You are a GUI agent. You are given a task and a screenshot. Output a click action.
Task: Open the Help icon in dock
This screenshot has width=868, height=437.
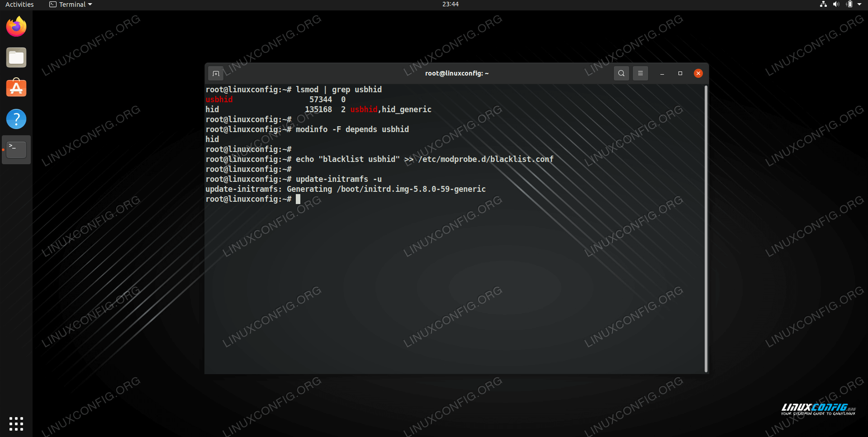pyautogui.click(x=16, y=119)
